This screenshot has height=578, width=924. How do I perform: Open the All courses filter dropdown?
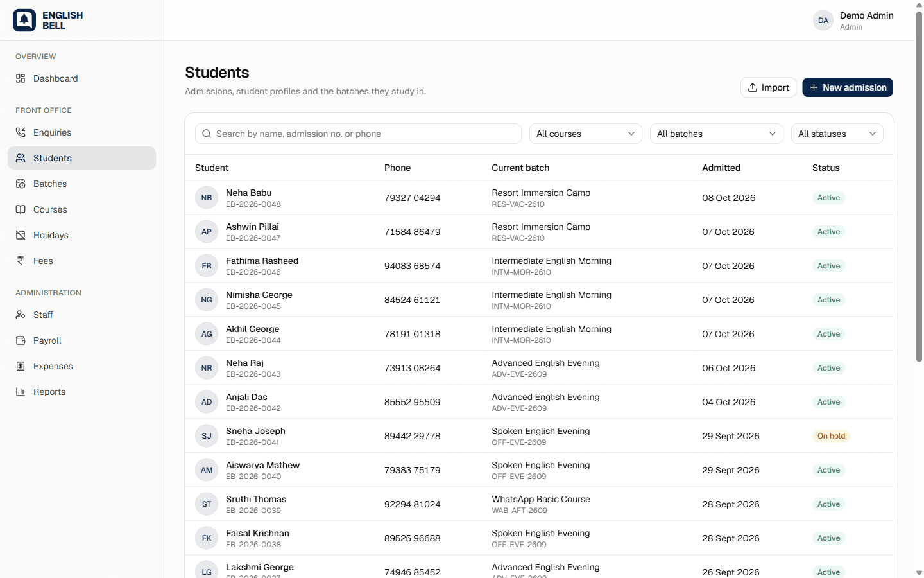[x=586, y=134]
